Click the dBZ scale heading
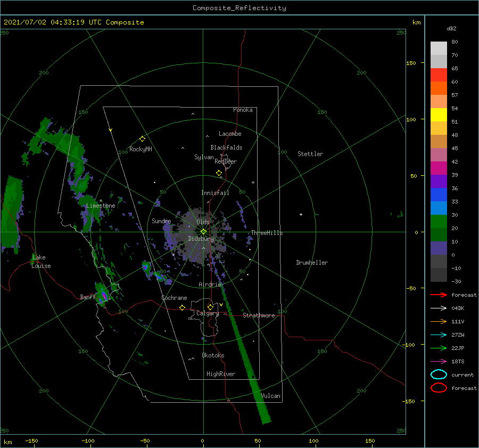479x448 pixels. pyautogui.click(x=451, y=28)
